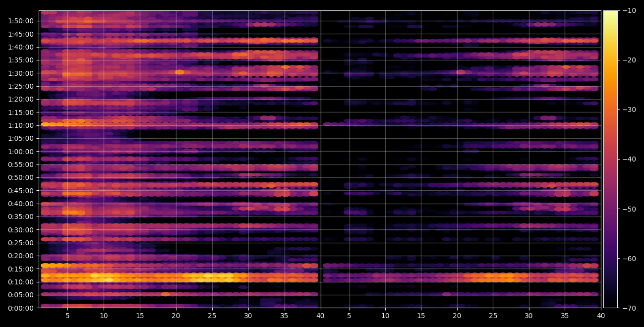The image size is (644, 327).
Task: Click the purple colorbar region near -50
Action: click(610, 209)
